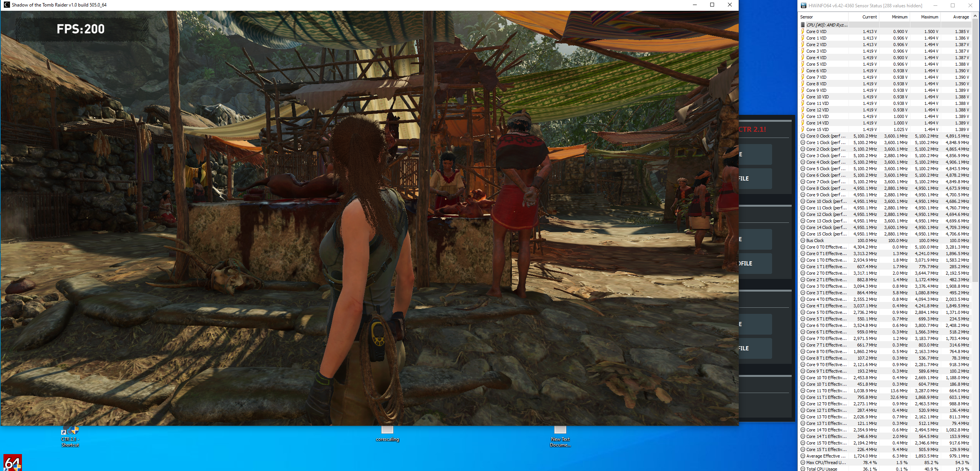Click the Total CPU Usage current value 36.1 %
The image size is (980, 471).
pos(870,469)
